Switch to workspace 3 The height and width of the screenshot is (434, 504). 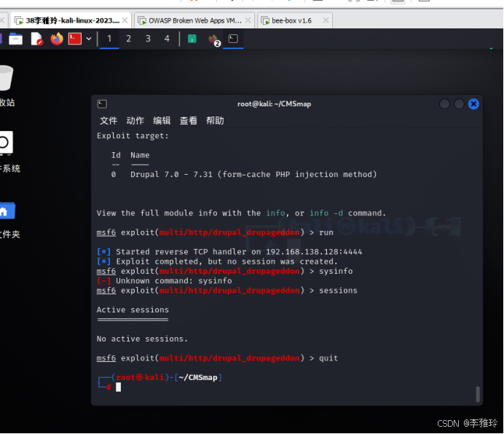pyautogui.click(x=148, y=39)
